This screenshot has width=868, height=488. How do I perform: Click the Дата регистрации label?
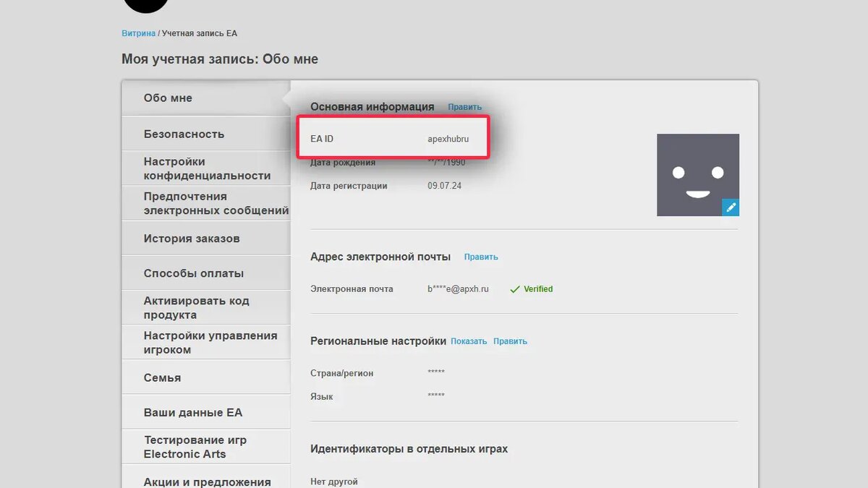pos(349,186)
